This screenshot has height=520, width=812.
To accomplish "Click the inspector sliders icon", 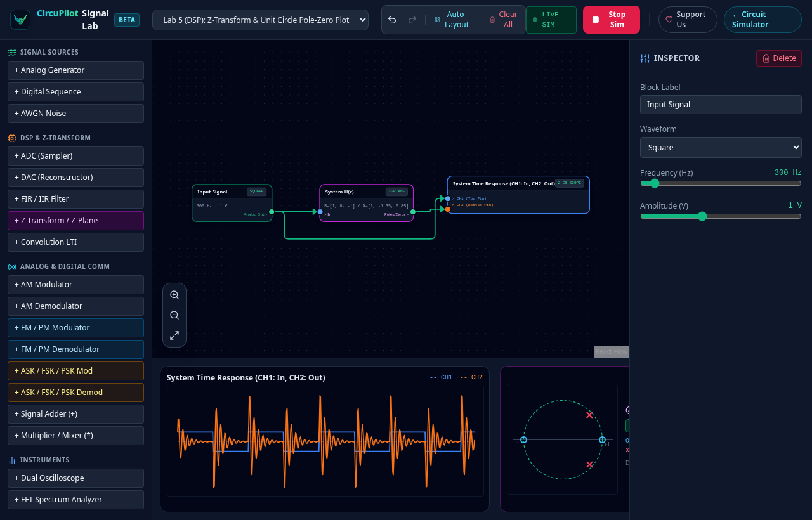I will [x=645, y=58].
